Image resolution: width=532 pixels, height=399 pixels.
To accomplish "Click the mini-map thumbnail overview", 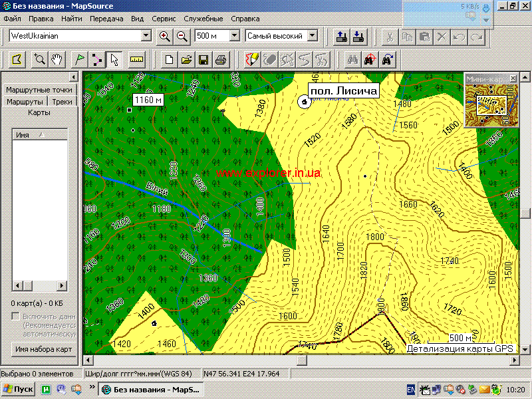I will [491, 103].
